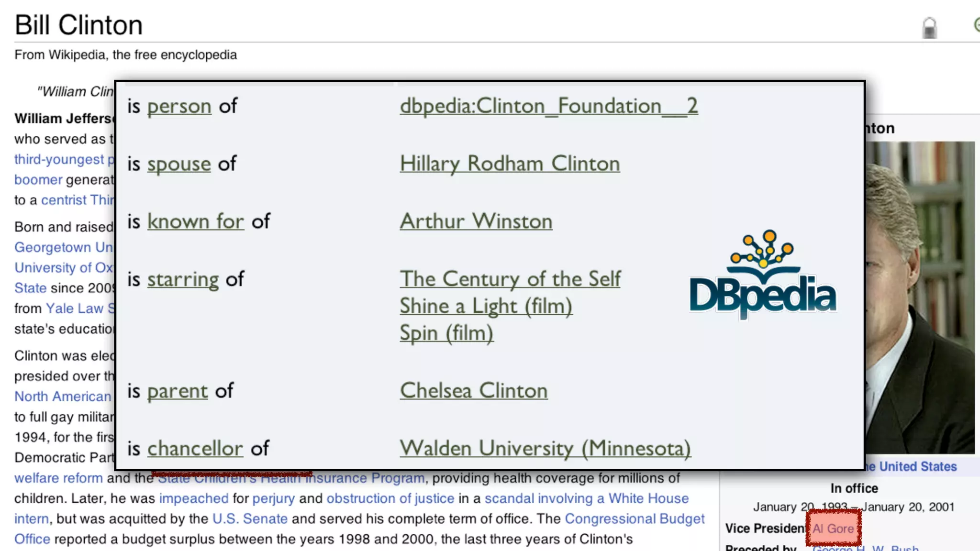Click the 'chancellor' property link
This screenshot has width=980, height=551.
click(195, 449)
